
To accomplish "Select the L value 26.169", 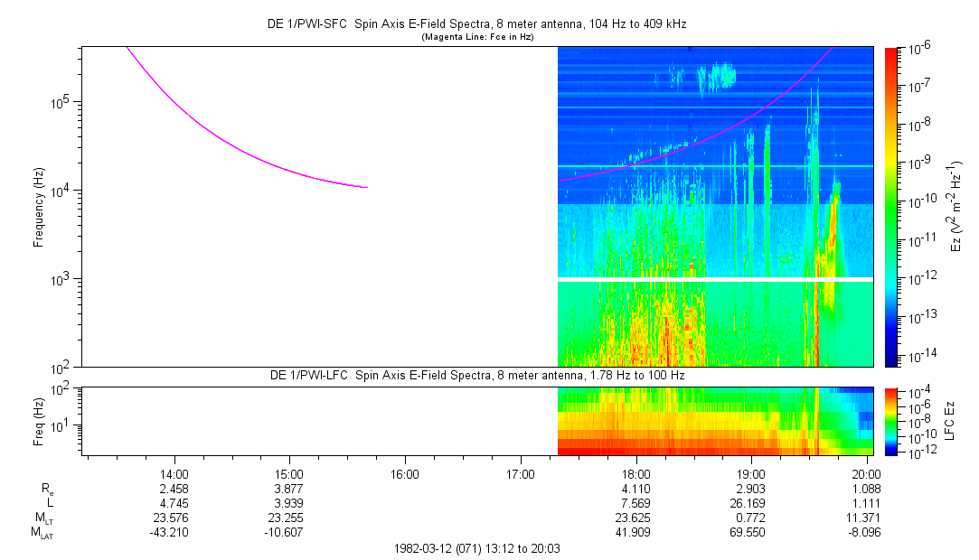I will point(751,503).
